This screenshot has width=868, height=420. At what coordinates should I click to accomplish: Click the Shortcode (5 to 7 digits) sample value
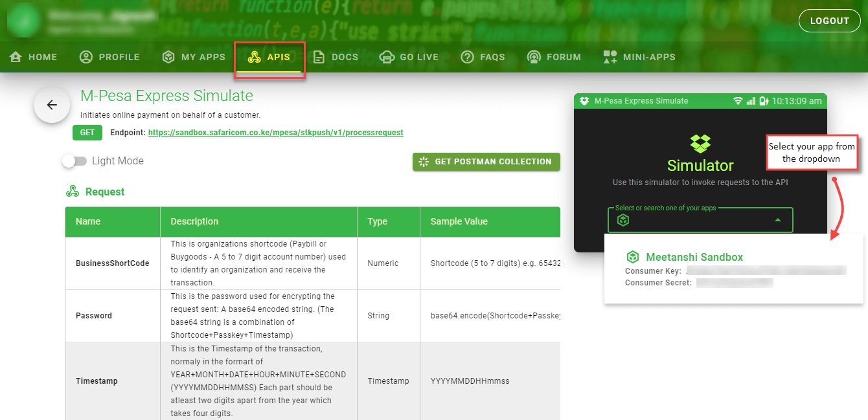pyautogui.click(x=496, y=263)
